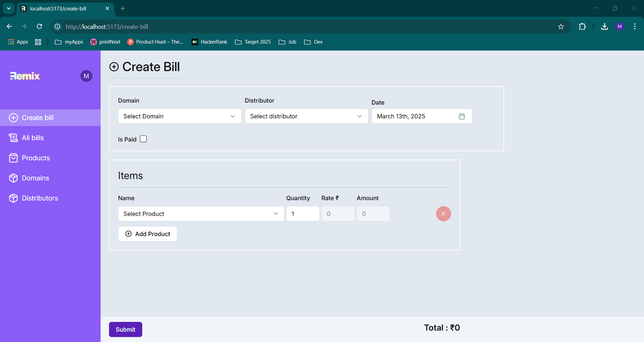Bookmark this page with star icon
The image size is (644, 342).
coord(561,26)
